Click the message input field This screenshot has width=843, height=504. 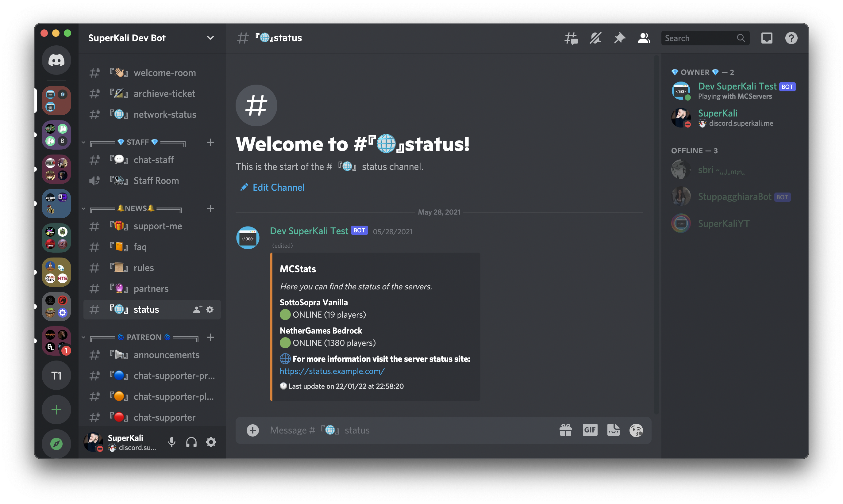click(408, 430)
